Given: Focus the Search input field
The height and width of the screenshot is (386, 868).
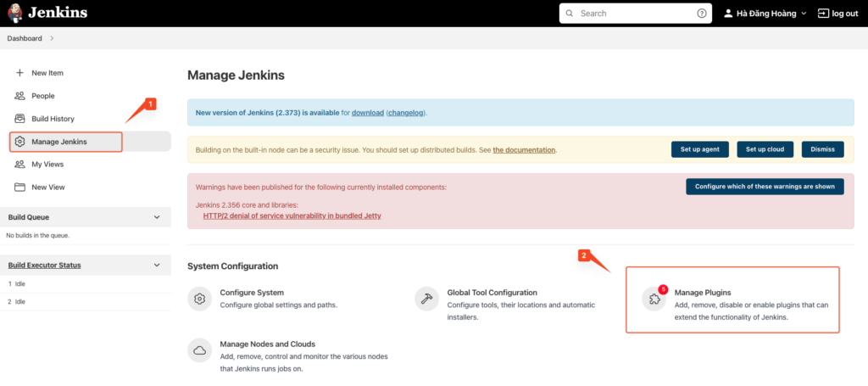Looking at the screenshot, I should coord(636,14).
